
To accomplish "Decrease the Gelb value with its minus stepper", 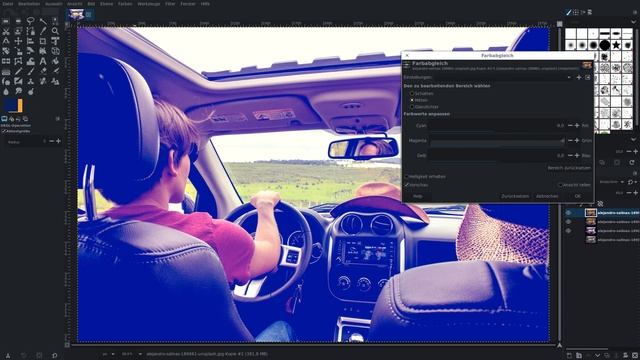I will pyautogui.click(x=570, y=156).
